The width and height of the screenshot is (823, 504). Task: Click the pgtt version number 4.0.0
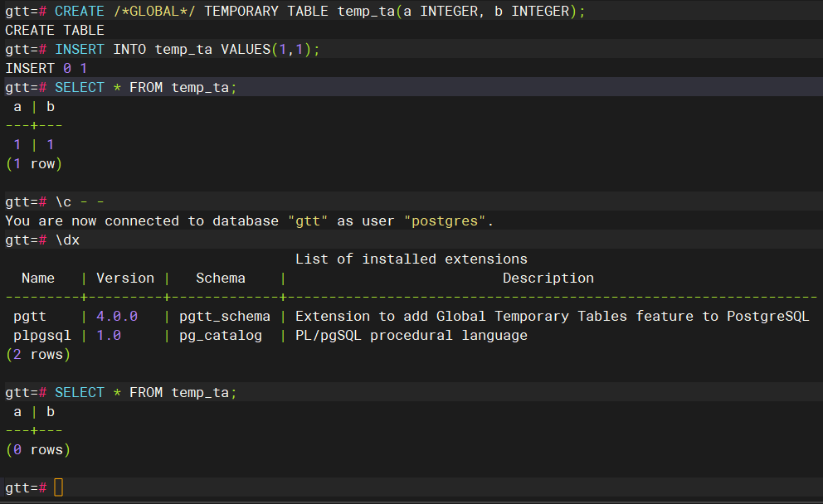[117, 317]
